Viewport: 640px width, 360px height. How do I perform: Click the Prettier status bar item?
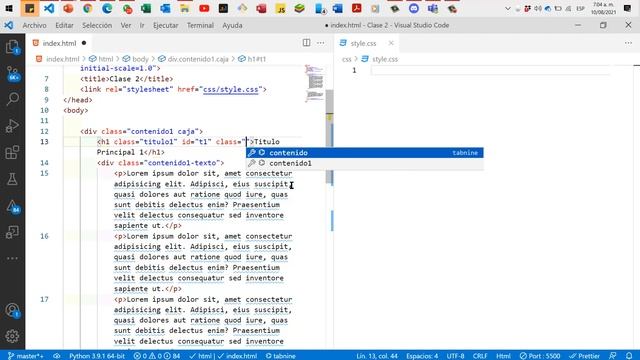click(x=584, y=356)
